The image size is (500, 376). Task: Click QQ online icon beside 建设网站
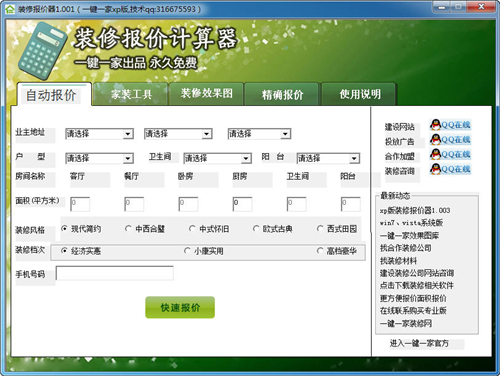pyautogui.click(x=450, y=125)
